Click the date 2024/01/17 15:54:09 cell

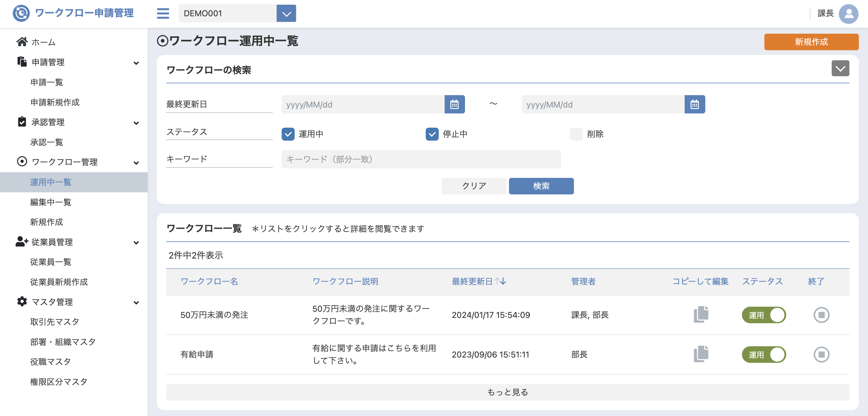coord(491,315)
